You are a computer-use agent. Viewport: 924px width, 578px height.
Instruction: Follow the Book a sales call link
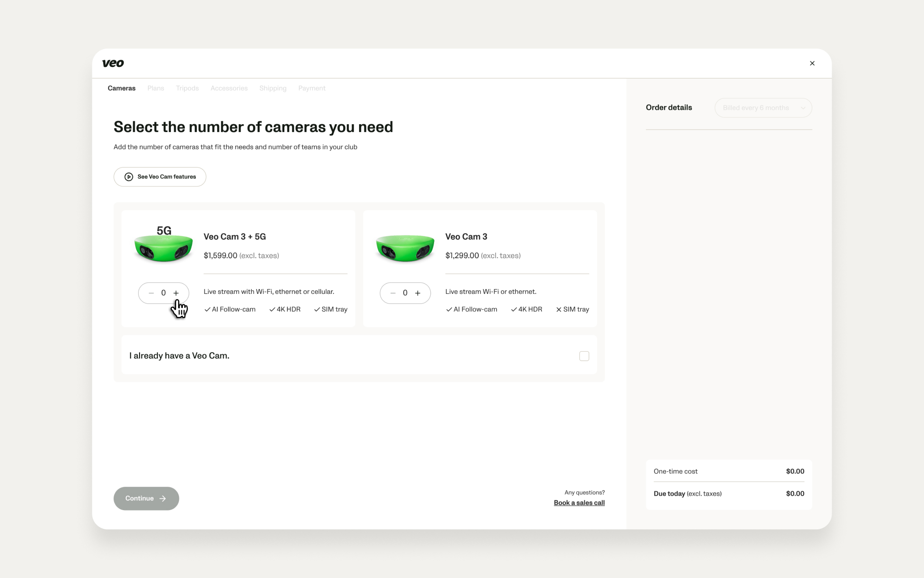coord(579,503)
